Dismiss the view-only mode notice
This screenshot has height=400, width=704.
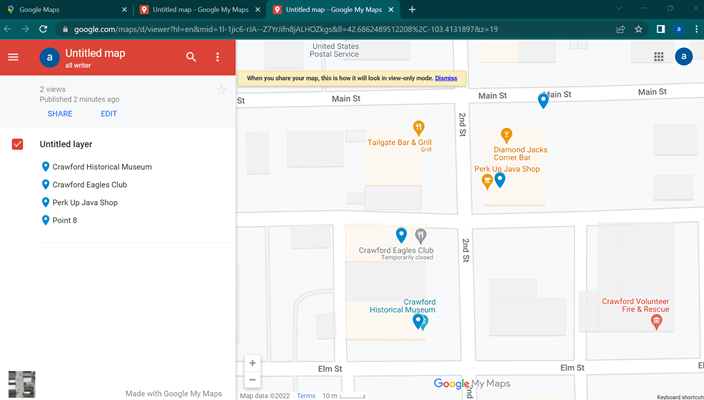coord(446,78)
